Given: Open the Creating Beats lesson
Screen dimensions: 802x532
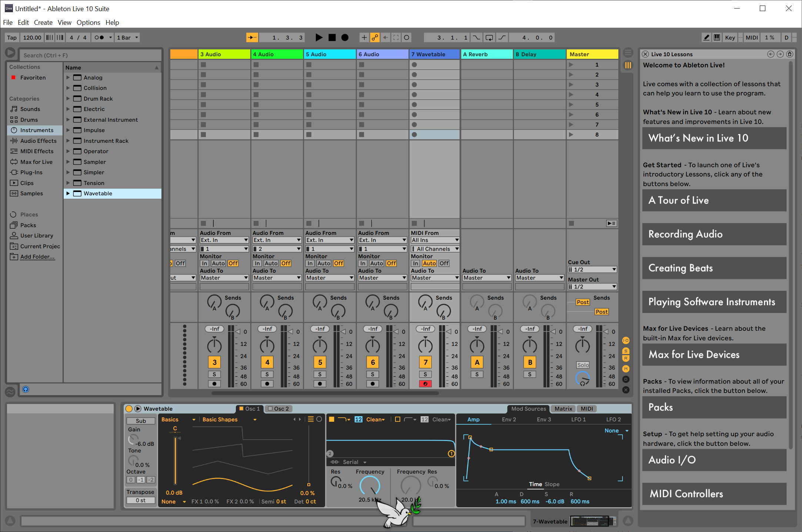Looking at the screenshot, I should coord(714,268).
